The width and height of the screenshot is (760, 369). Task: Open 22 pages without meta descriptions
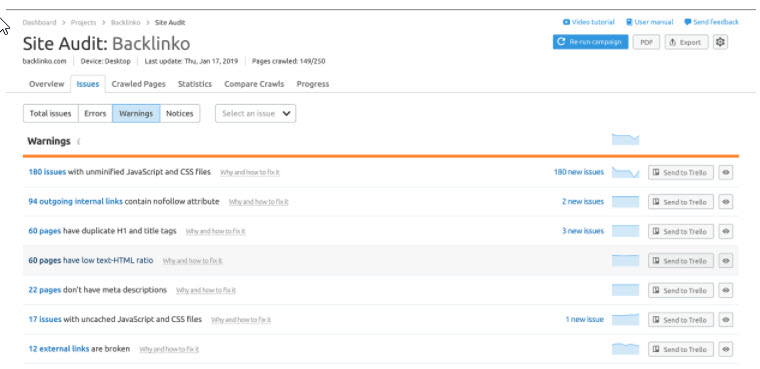tap(45, 290)
